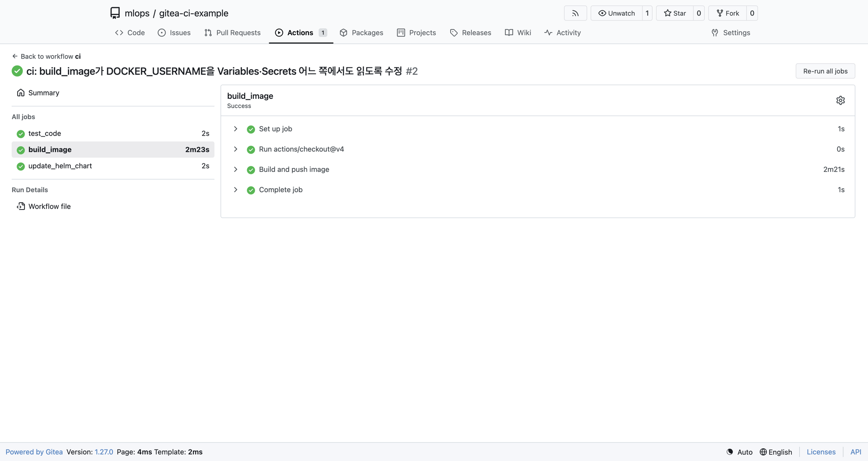Expand the Run actions/checkout@v4 step
Image resolution: width=868 pixels, height=461 pixels.
(236, 149)
